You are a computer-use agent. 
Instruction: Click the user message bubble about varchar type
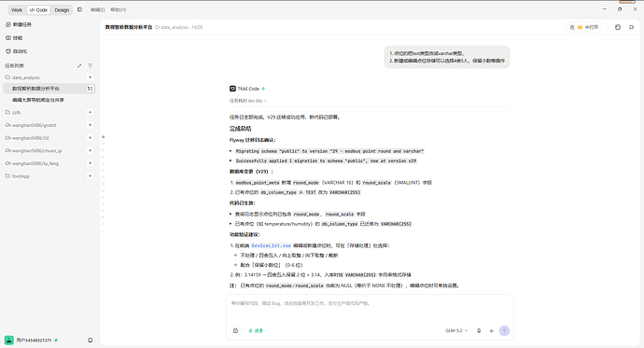pyautogui.click(x=447, y=57)
